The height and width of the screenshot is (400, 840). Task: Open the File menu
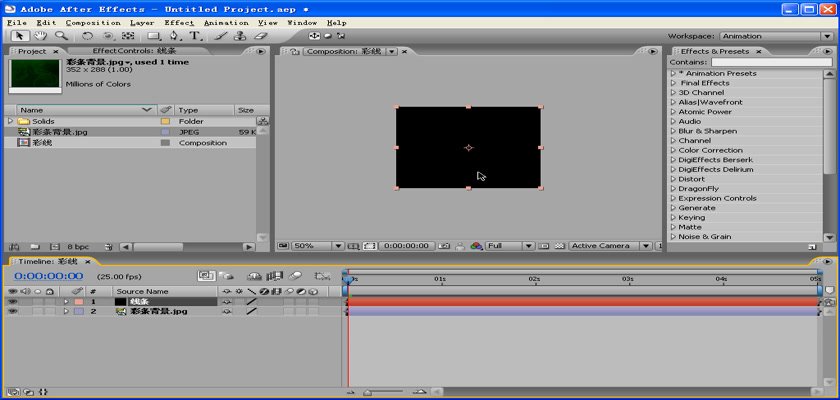(x=17, y=23)
